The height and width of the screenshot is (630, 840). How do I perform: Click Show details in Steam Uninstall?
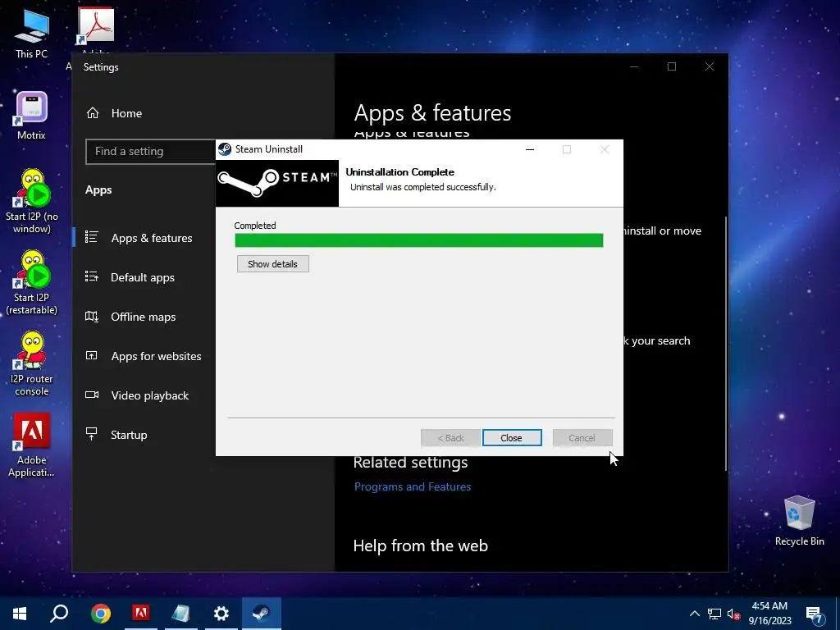click(272, 263)
